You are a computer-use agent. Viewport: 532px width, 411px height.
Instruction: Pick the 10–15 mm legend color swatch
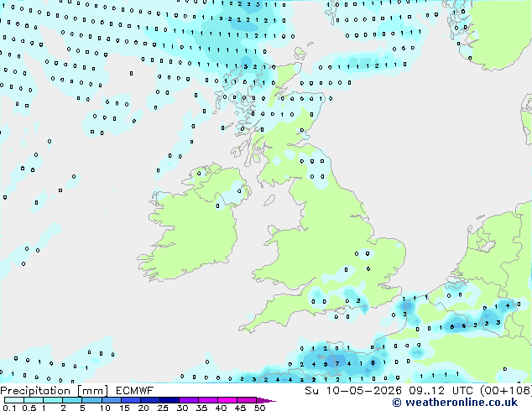point(111,400)
